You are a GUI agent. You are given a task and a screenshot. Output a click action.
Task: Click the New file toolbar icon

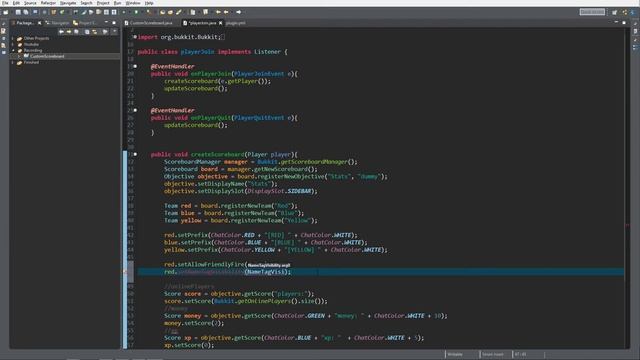[6, 12]
